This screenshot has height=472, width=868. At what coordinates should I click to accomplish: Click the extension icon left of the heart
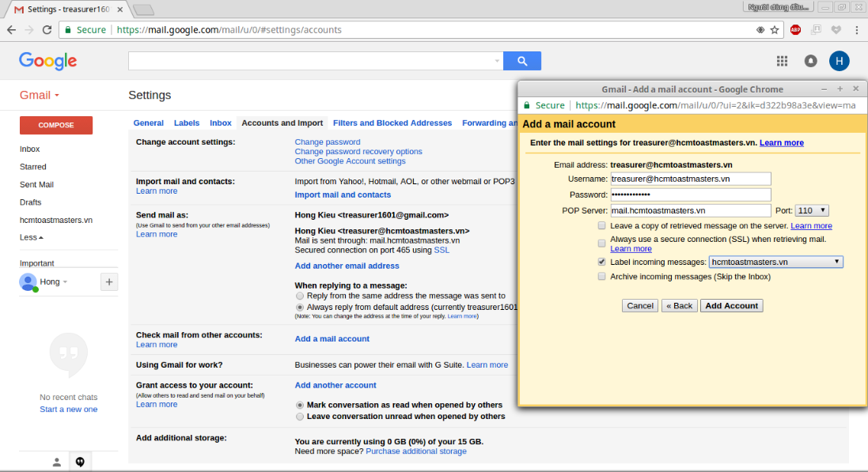(x=816, y=30)
